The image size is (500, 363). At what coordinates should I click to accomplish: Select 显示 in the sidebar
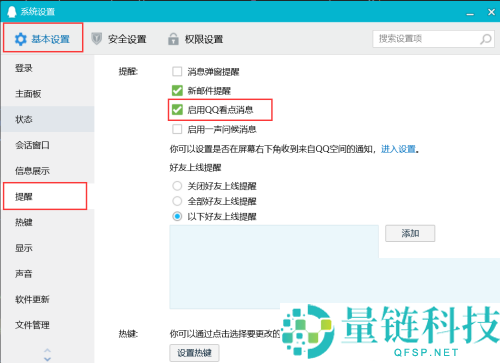click(x=48, y=248)
